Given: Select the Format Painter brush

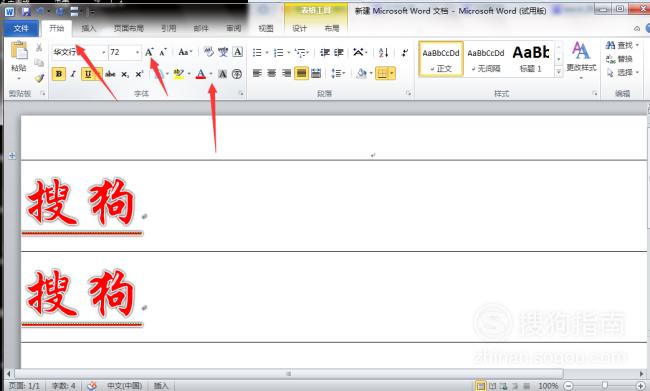Looking at the screenshot, I should pyautogui.click(x=39, y=78).
